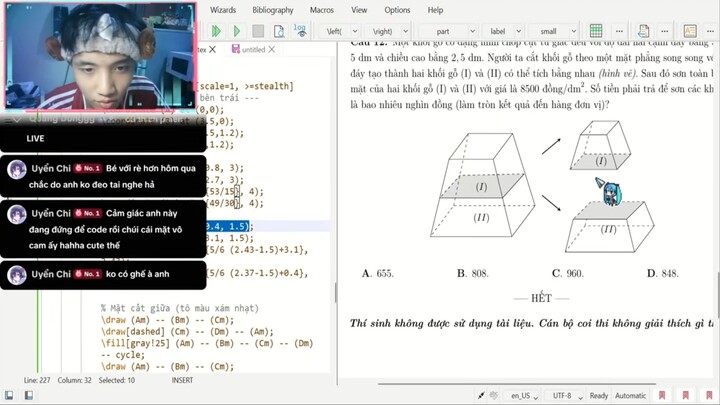Open the \left( delimiter dropdown
720x405 pixels.
(354, 31)
